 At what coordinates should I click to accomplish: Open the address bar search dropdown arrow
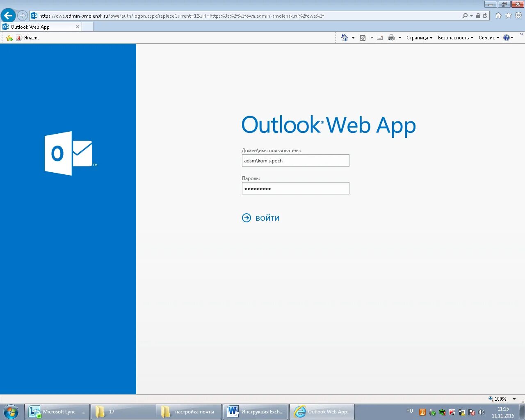(x=471, y=16)
